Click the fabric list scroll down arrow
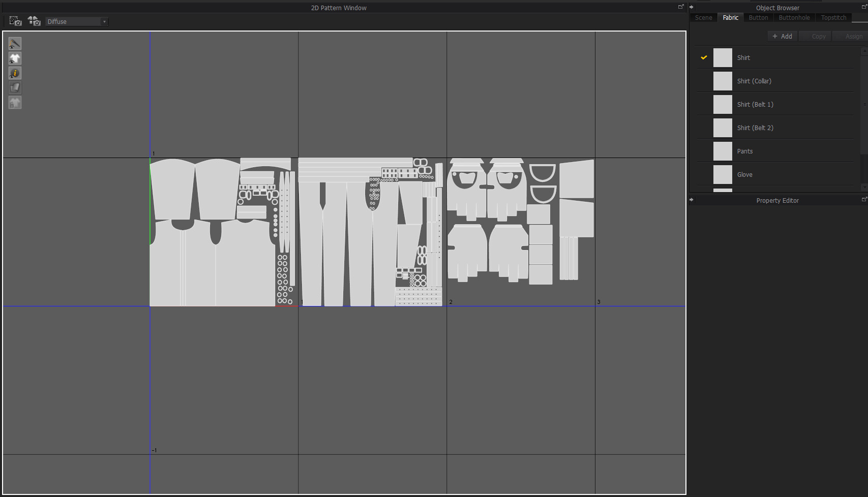Viewport: 868px width, 497px height. coord(864,189)
